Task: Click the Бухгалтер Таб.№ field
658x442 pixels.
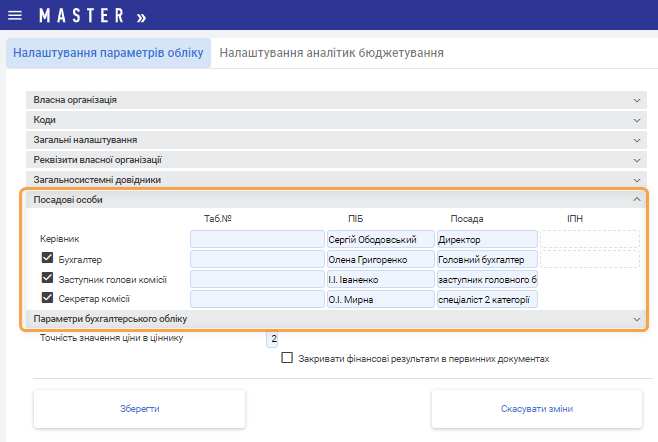Action: click(x=257, y=260)
